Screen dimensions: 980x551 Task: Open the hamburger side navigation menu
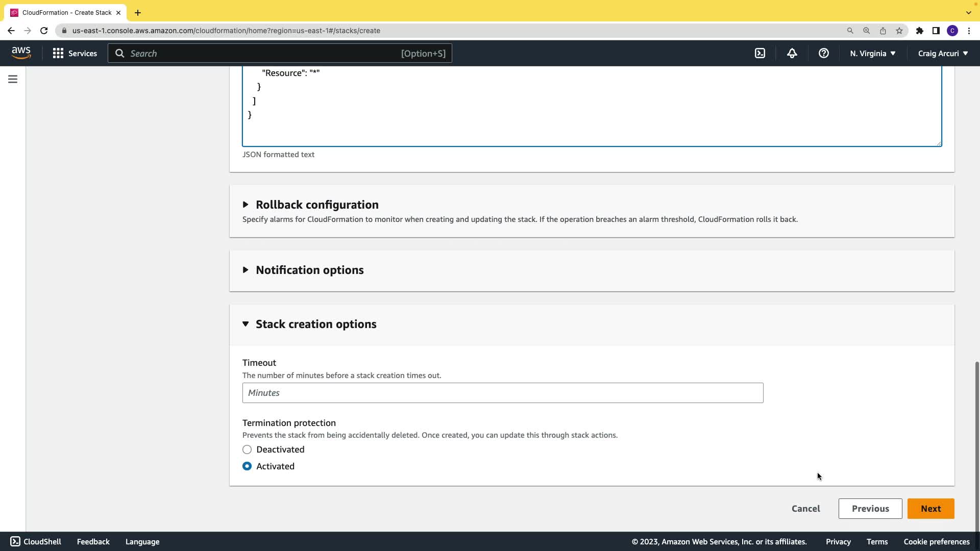[13, 79]
